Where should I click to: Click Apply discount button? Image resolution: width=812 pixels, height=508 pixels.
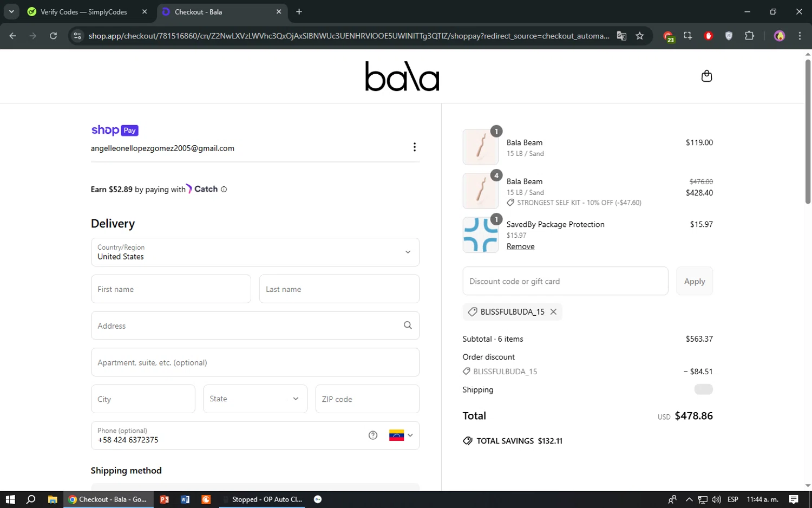click(695, 281)
